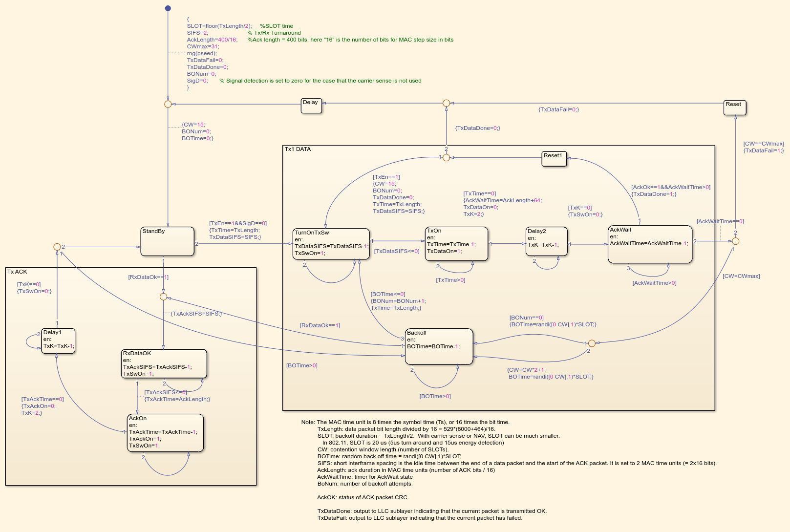Select the Reset state at top right
This screenshot has width=790, height=532.
734,107
